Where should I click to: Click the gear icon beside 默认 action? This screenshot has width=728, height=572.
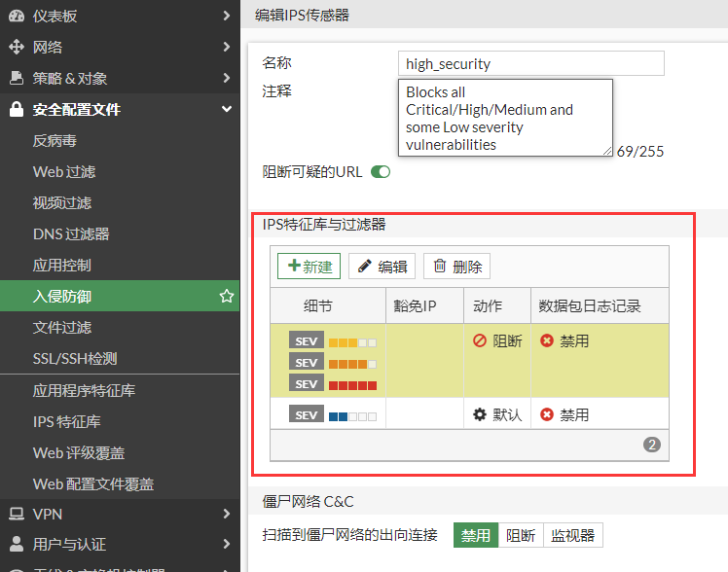pos(479,414)
